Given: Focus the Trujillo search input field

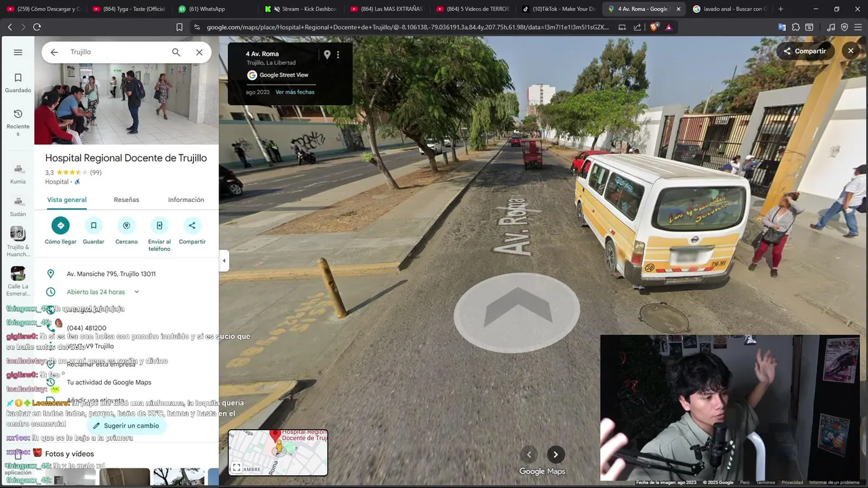Looking at the screenshot, I should click(x=115, y=52).
